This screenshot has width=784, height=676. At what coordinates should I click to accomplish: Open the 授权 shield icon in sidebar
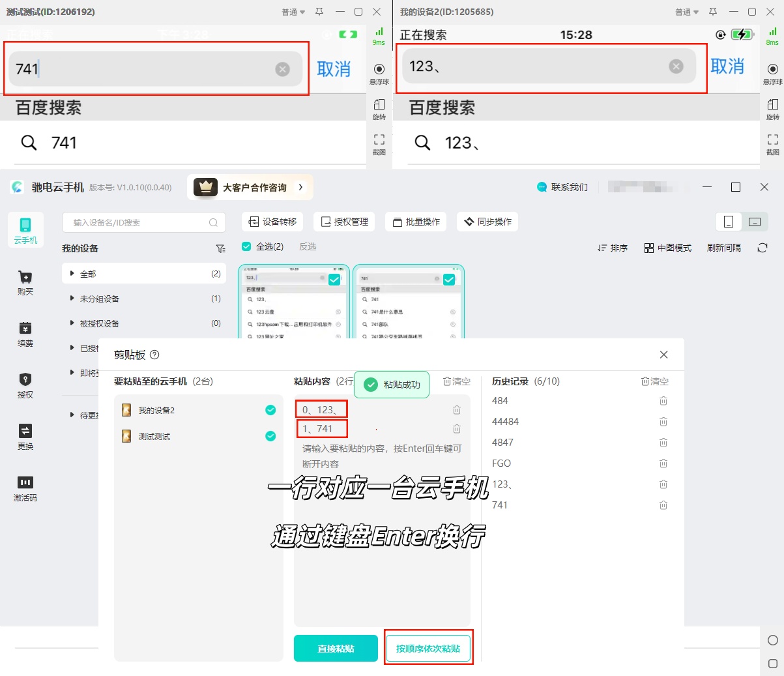25,380
